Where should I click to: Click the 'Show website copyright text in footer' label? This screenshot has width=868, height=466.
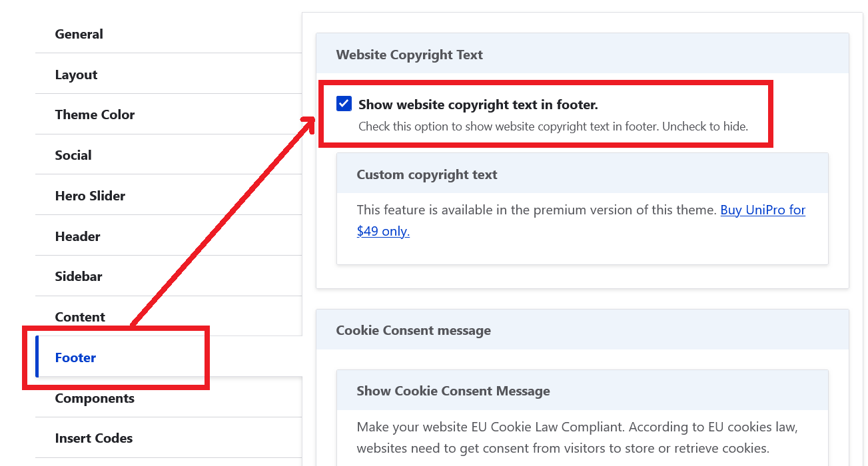478,105
